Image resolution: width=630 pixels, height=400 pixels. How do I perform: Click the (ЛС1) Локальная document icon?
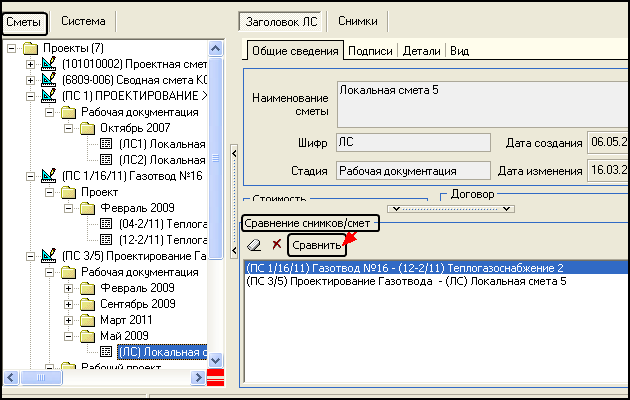tap(107, 144)
